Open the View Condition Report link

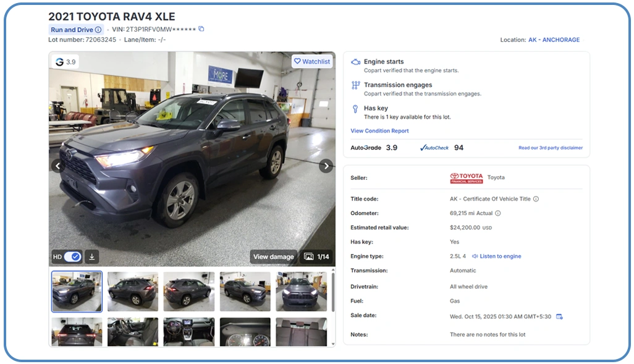[x=379, y=130]
